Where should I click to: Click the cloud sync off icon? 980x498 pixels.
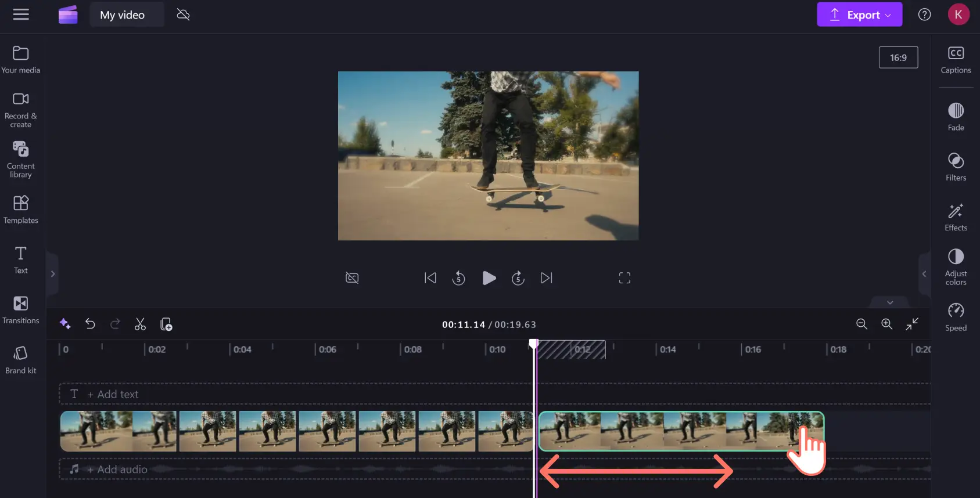point(183,15)
